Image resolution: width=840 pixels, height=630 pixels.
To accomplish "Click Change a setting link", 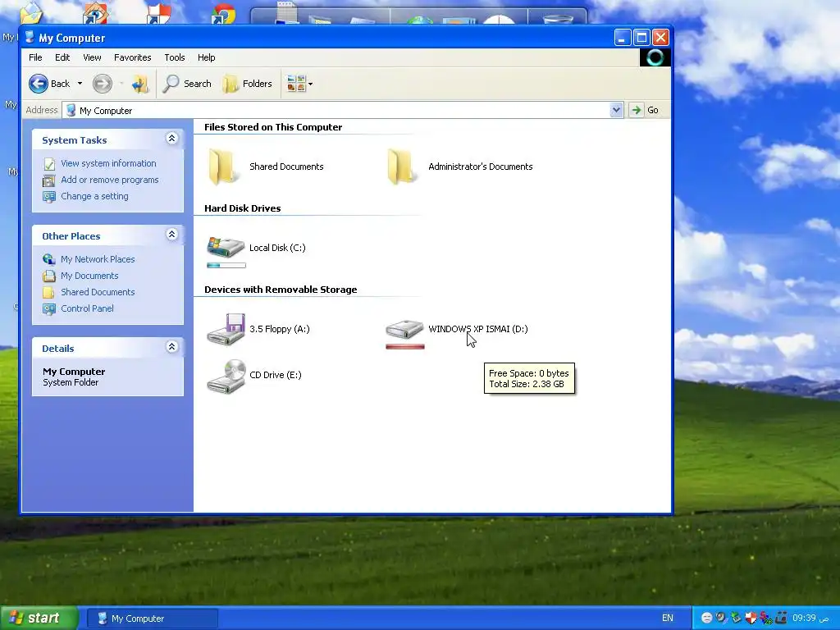I will (95, 196).
